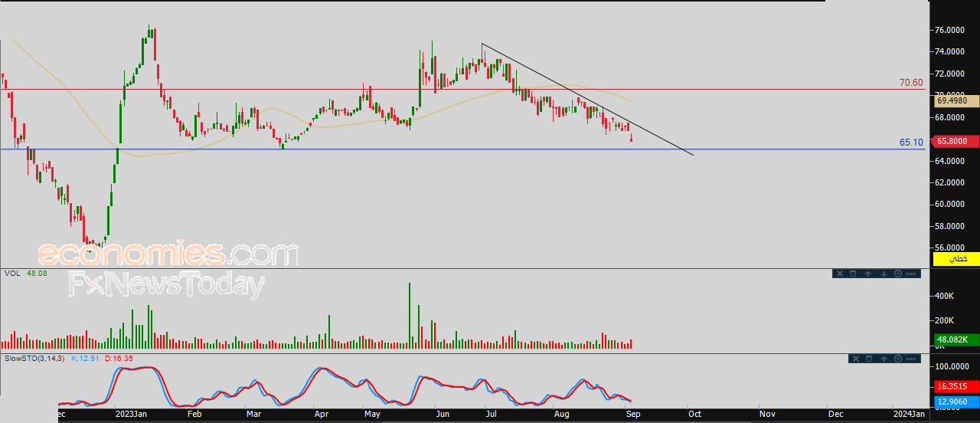Click the Aug date axis label

pyautogui.click(x=561, y=414)
